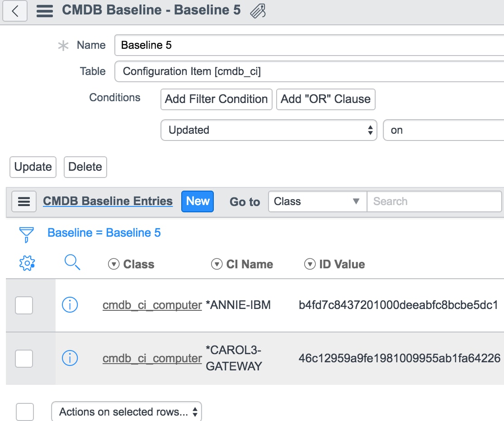Click Add Filter Condition button
This screenshot has width=504, height=421.
tap(217, 99)
